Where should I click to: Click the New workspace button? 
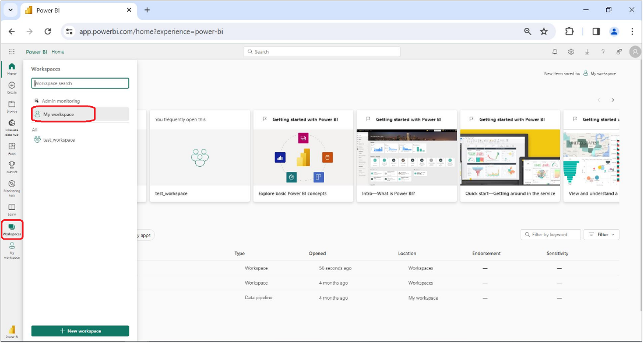(80, 331)
